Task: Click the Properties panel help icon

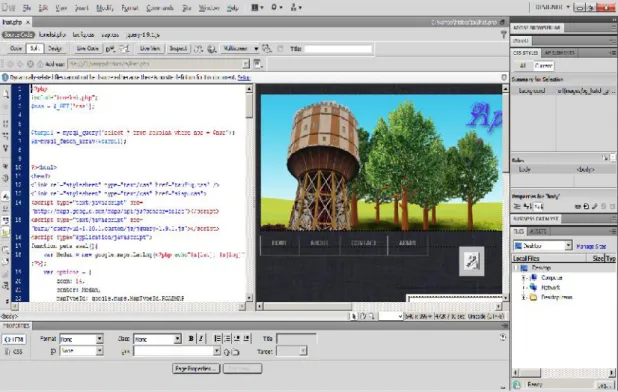Action: (x=503, y=337)
